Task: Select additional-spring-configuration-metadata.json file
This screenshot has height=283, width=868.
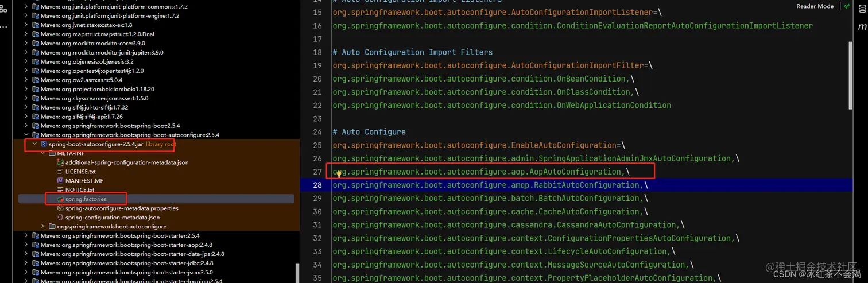Action: [x=127, y=162]
